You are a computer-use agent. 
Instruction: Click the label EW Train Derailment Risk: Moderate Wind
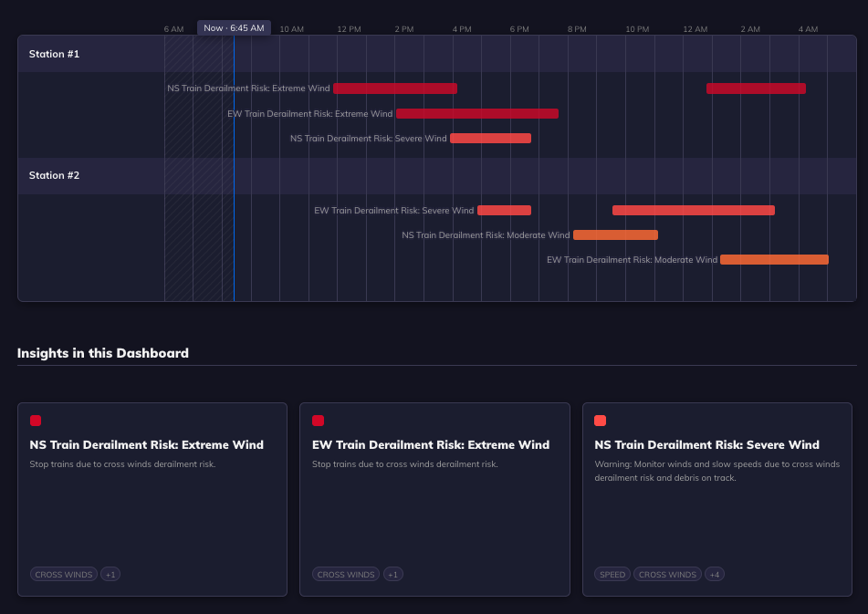(633, 259)
